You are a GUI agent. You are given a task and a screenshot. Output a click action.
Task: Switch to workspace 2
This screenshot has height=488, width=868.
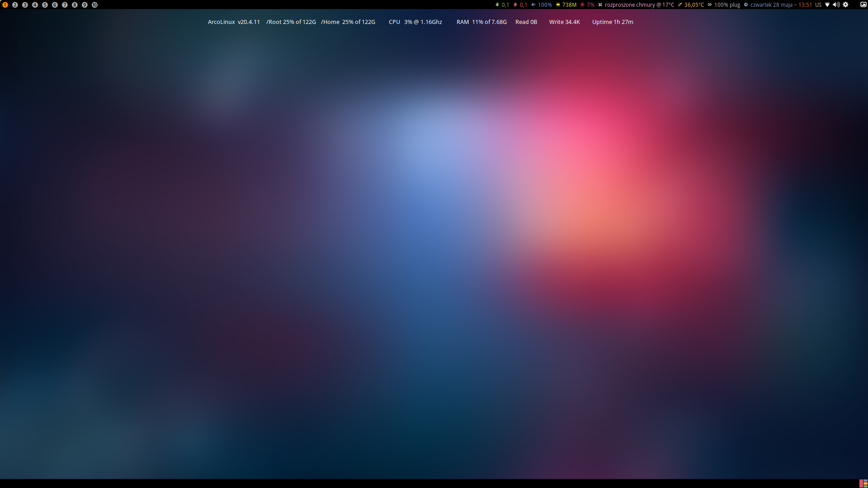point(15,5)
